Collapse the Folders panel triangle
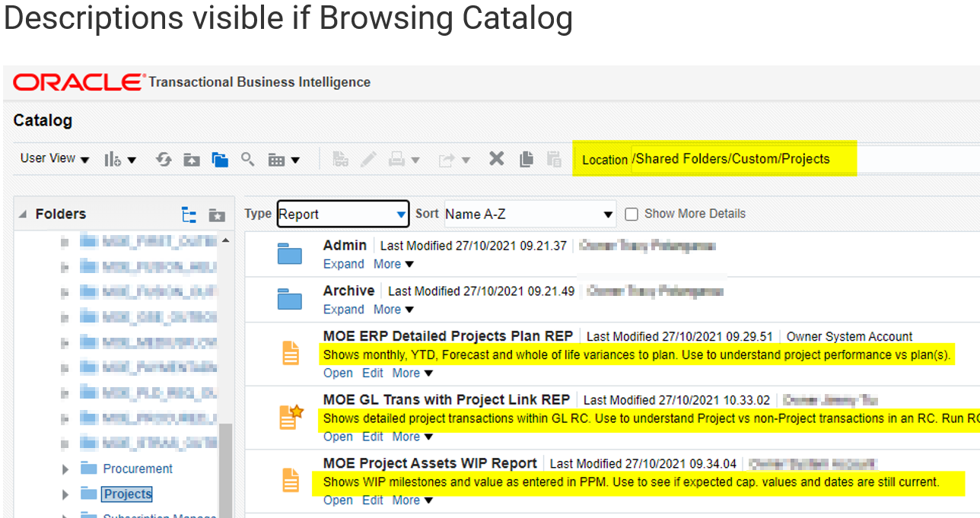Image resolution: width=980 pixels, height=518 pixels. (22, 215)
